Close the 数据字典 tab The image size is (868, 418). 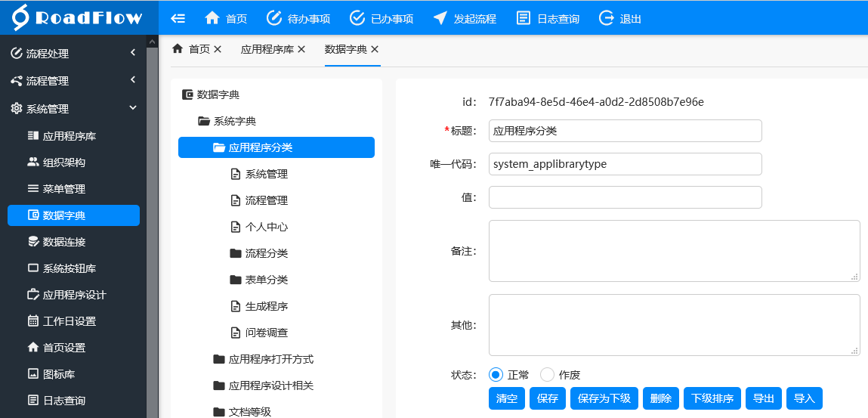pyautogui.click(x=375, y=49)
